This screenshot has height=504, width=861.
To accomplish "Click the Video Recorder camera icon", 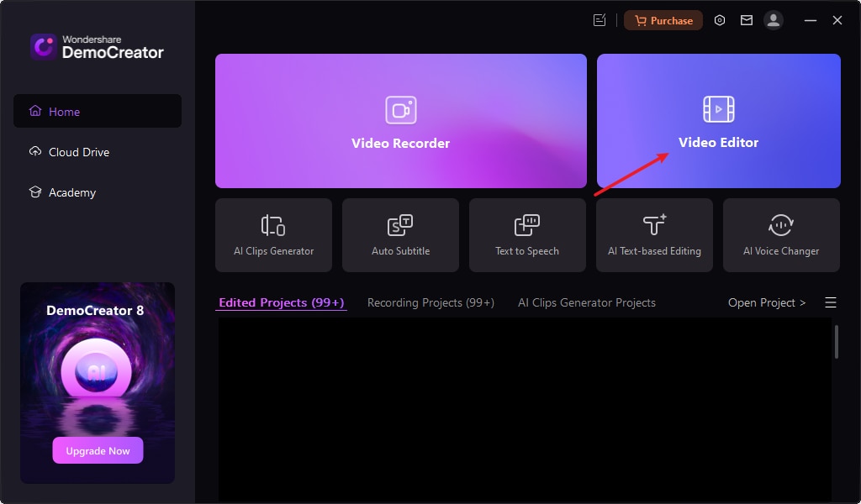I will tap(401, 110).
